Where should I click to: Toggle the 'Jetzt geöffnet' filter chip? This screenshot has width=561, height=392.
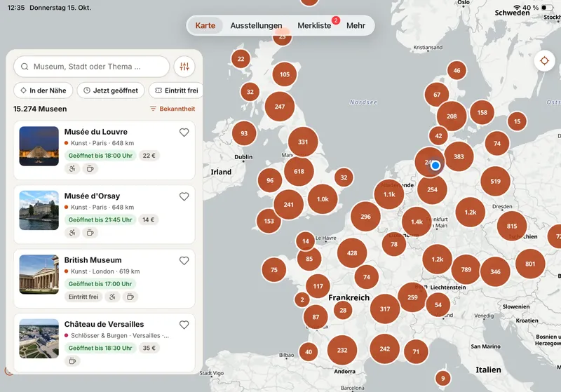click(x=111, y=90)
